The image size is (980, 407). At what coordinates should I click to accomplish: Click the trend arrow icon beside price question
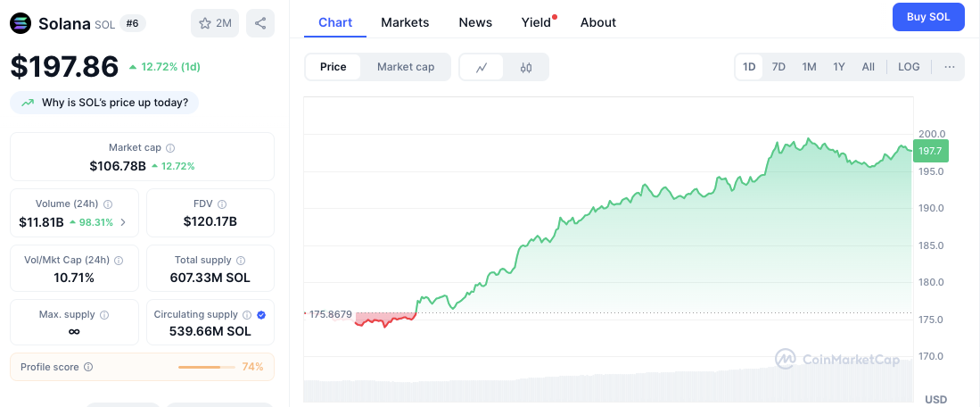click(28, 103)
